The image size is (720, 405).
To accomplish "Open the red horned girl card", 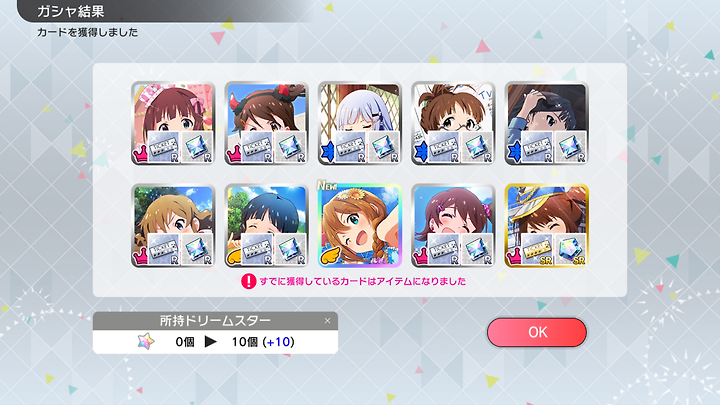I will point(266,123).
